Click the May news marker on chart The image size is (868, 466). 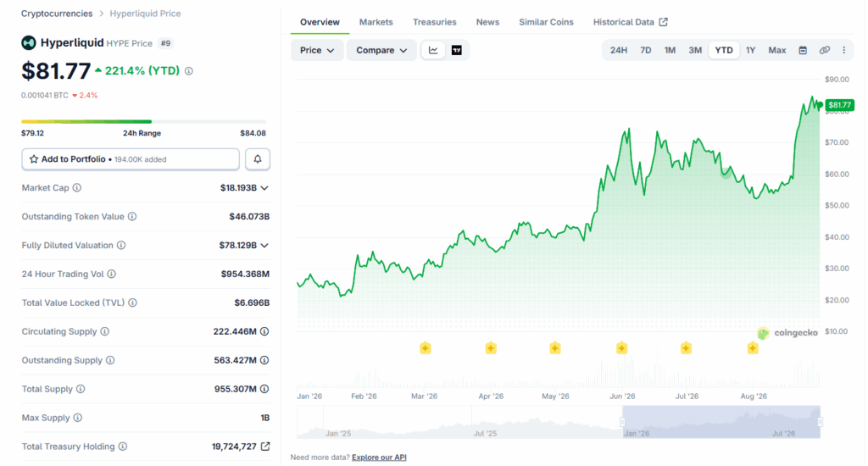[x=555, y=348]
